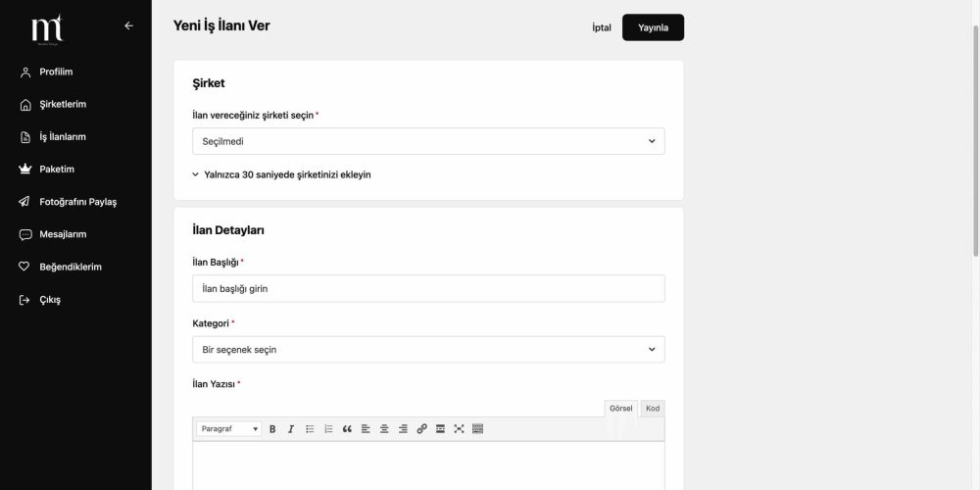The height and width of the screenshot is (490, 980).
Task: Insert a numbered list
Action: (328, 429)
